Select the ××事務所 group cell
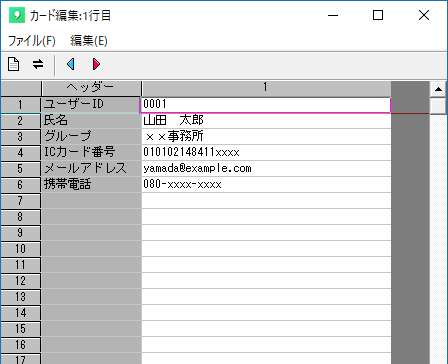 coord(266,137)
